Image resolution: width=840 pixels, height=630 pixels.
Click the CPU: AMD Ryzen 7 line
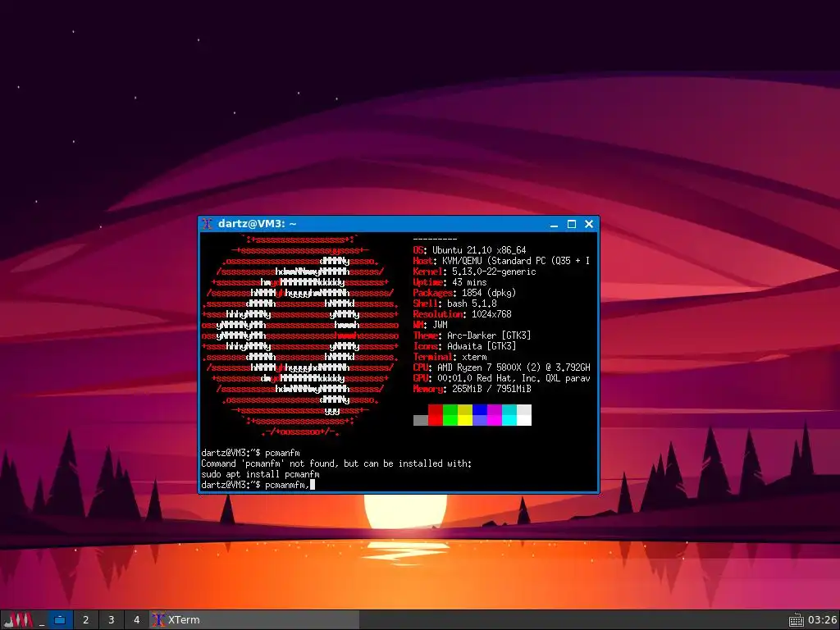(x=501, y=368)
